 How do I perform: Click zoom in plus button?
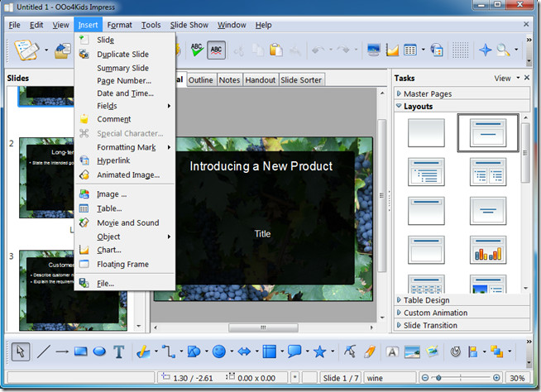tap(496, 378)
